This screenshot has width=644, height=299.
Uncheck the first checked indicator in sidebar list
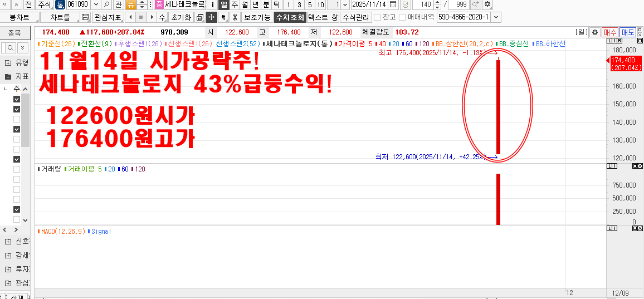[17, 99]
